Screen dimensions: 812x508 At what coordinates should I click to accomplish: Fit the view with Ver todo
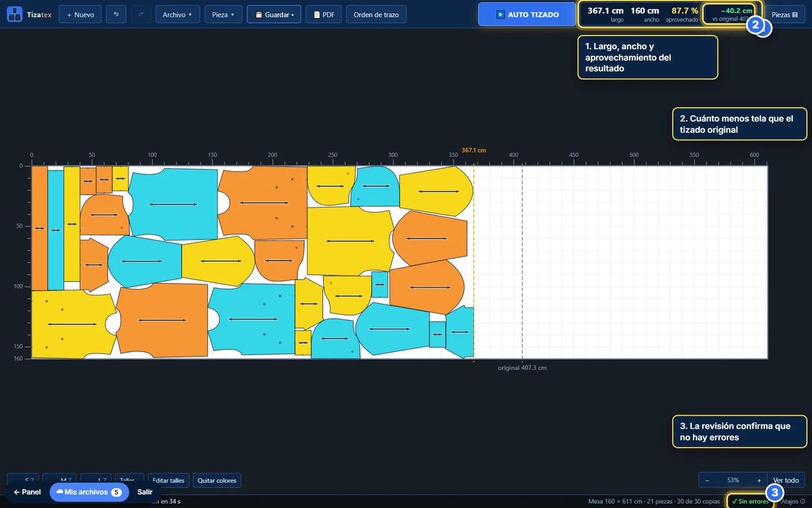click(786, 480)
